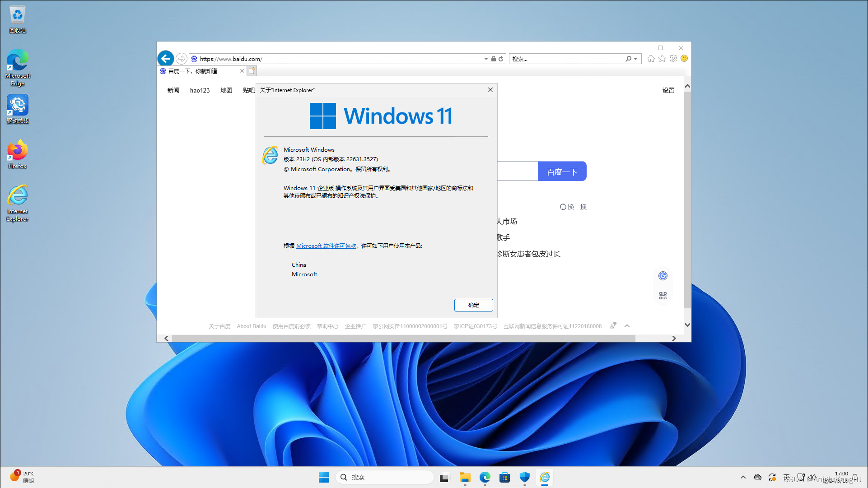This screenshot has height=488, width=868.
Task: Toggle network status icon in system tray
Action: click(x=801, y=477)
